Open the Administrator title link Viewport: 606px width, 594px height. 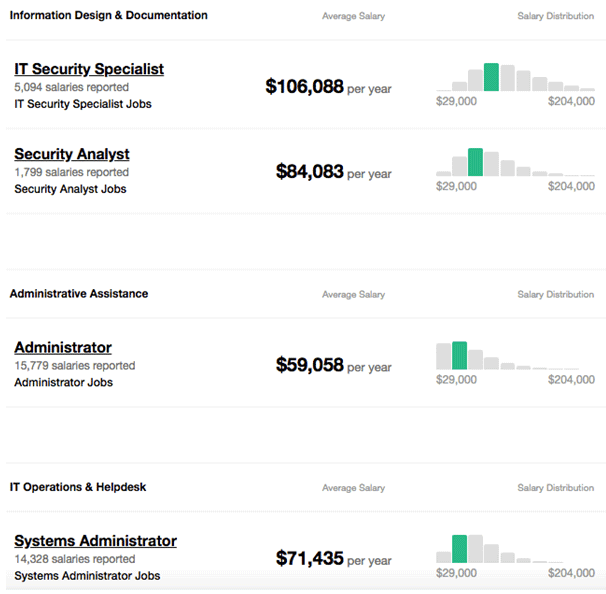coord(63,347)
